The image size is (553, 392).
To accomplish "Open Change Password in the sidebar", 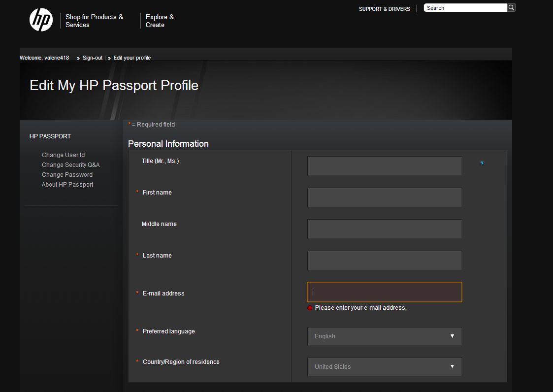I will click(x=67, y=175).
